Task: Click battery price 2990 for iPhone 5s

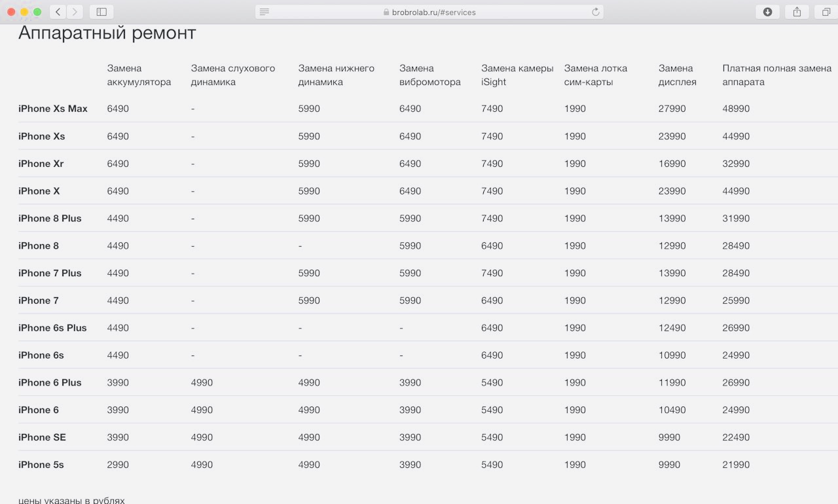Action: point(118,465)
